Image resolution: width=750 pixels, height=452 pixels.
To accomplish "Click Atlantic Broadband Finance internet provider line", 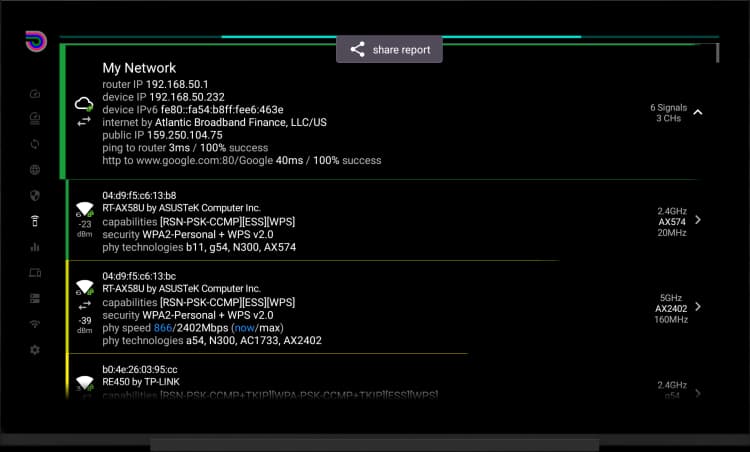I will [x=214, y=122].
